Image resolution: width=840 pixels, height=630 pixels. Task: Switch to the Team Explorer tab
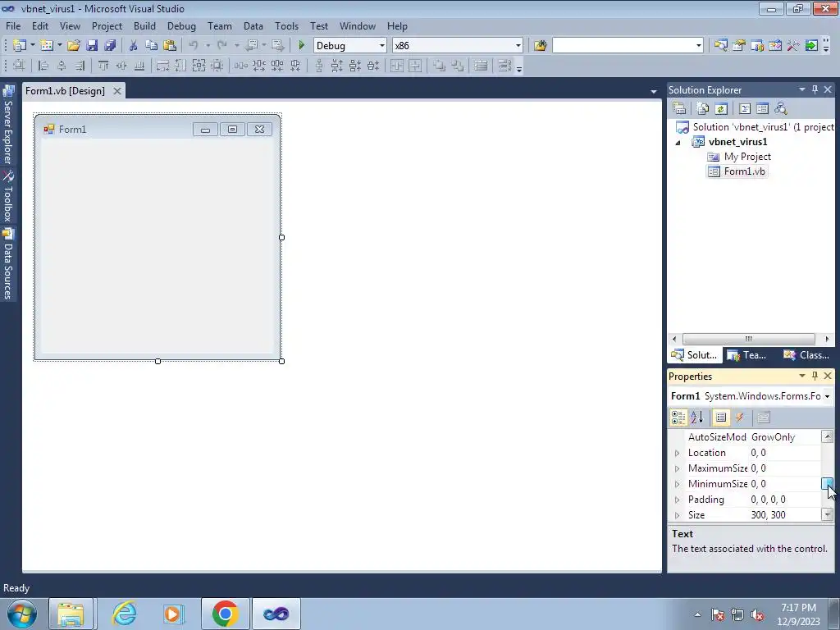[747, 355]
